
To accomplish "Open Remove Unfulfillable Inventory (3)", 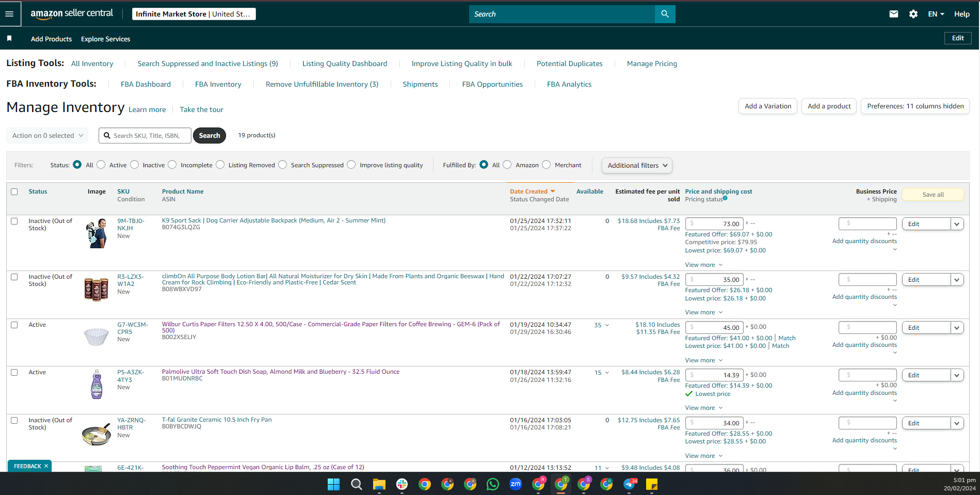I will tap(322, 84).
